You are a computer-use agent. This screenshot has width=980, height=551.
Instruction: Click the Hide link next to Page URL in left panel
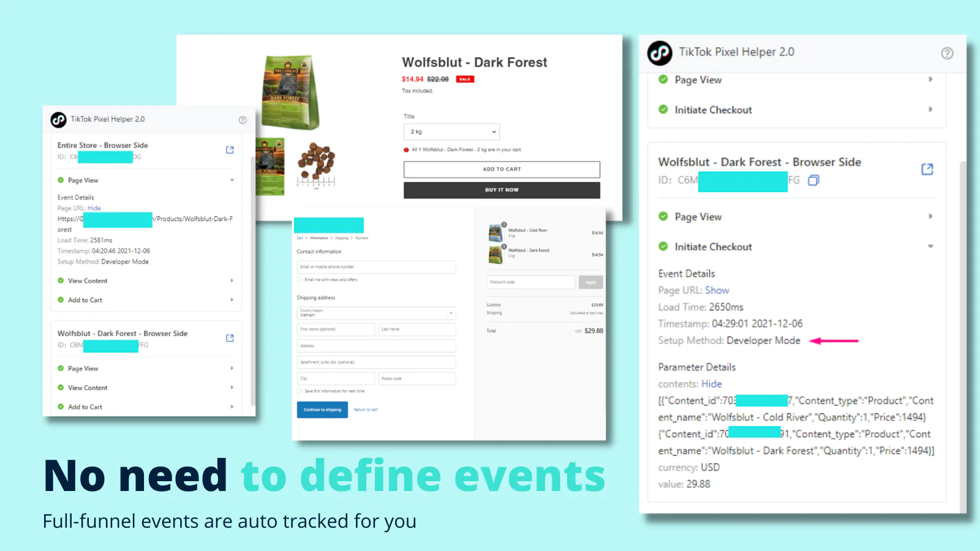pos(94,208)
